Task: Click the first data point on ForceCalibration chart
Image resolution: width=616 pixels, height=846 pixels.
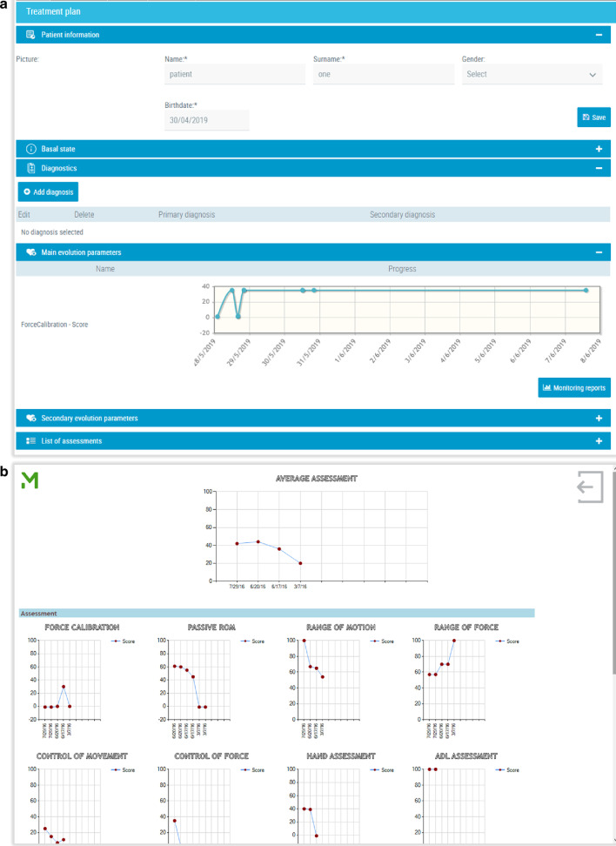Action: click(218, 317)
